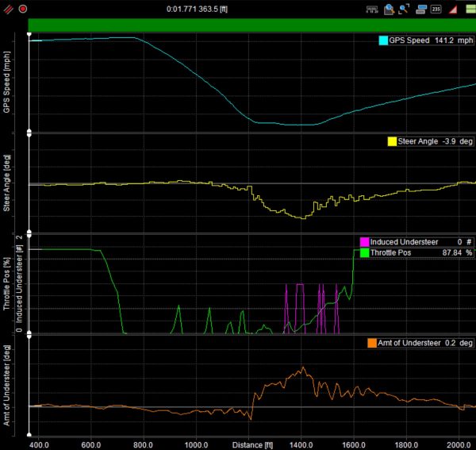Screen dimensions: 476x450
Task: Click the yellow Steer Angle color swatch
Action: 392,141
